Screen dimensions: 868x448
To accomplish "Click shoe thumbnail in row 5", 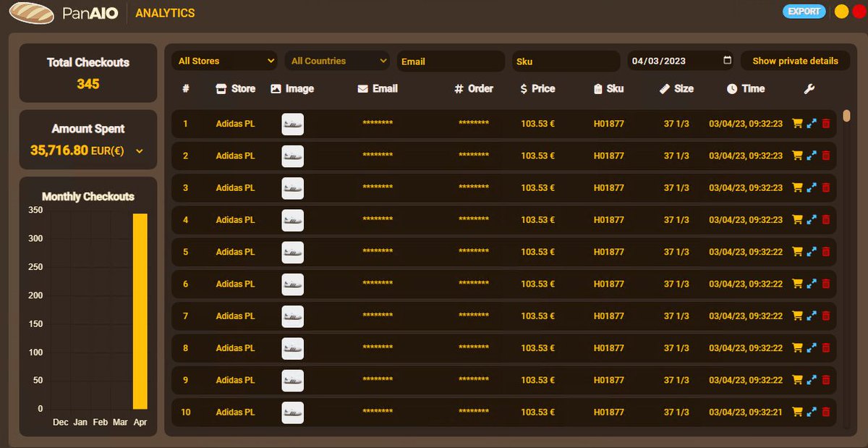I will point(292,252).
